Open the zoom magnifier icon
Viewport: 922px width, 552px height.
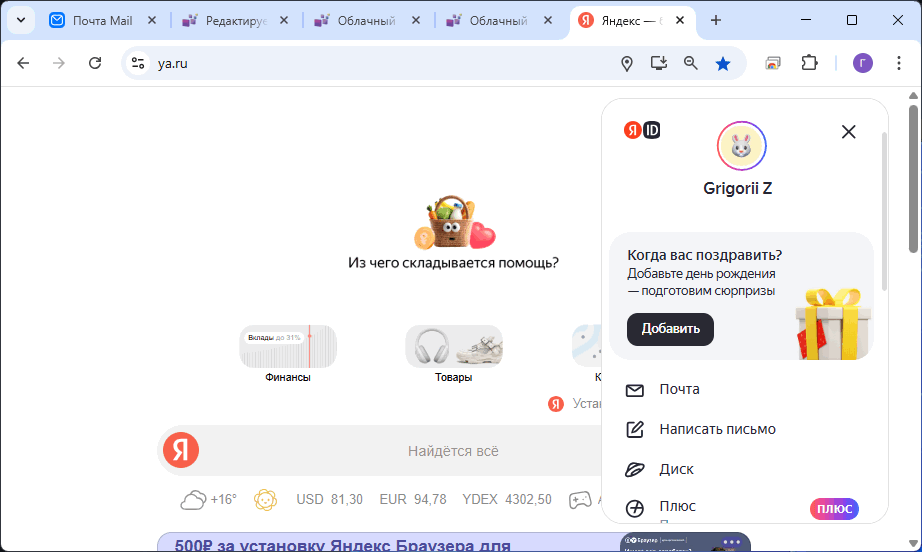coord(691,63)
